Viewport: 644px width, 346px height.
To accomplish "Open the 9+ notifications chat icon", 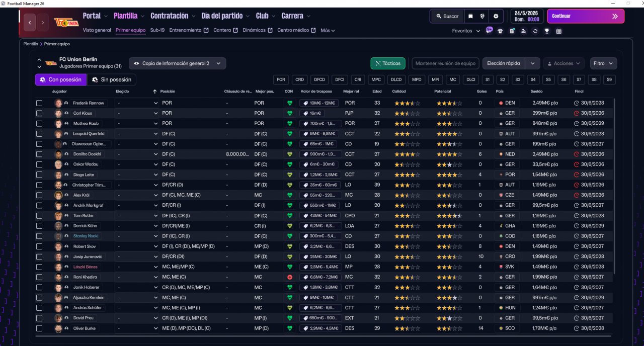I will click(489, 30).
